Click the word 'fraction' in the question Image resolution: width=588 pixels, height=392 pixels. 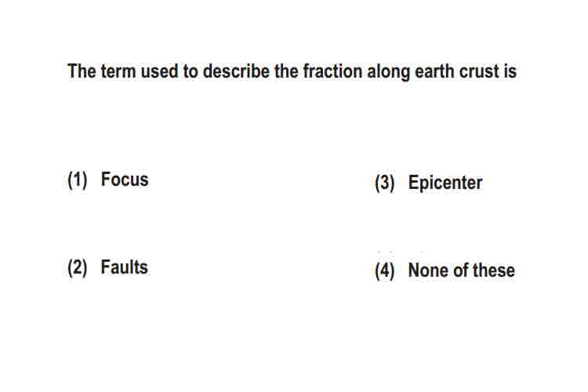click(332, 71)
